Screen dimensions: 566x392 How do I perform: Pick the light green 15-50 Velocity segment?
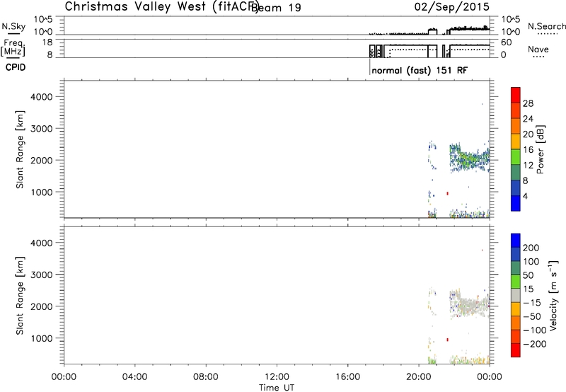[516, 282]
